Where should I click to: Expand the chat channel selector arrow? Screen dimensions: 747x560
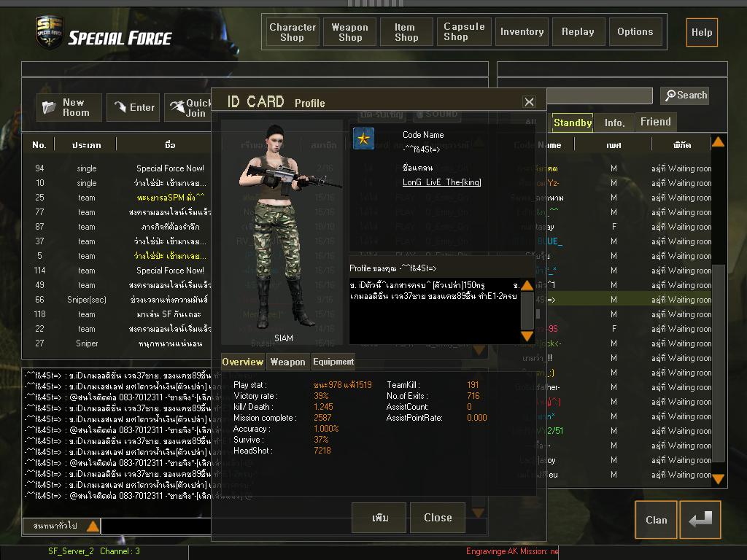click(93, 526)
